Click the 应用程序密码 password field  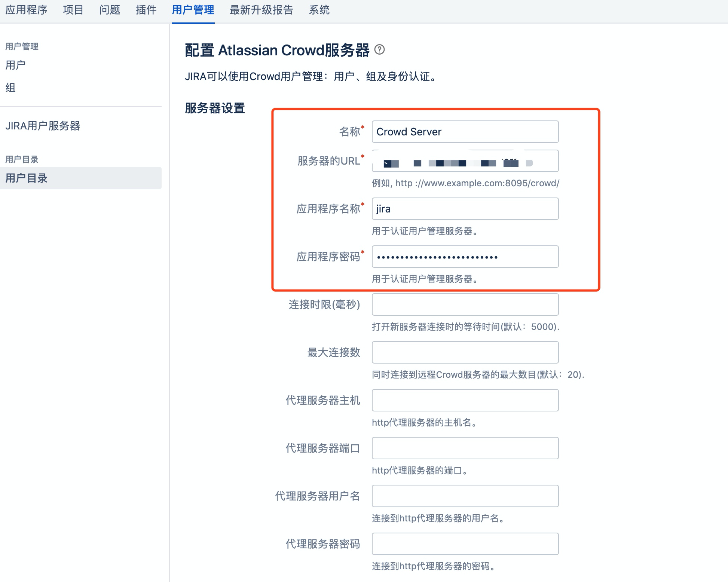tap(465, 257)
